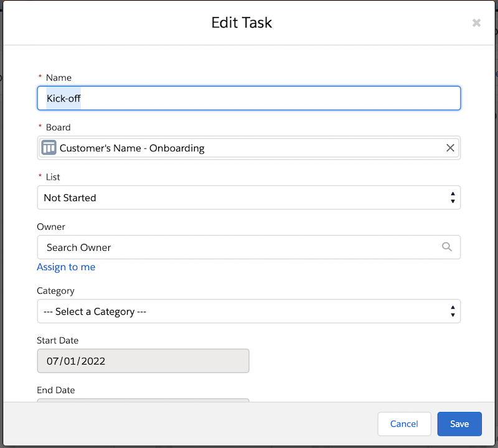
Task: Click the 'Assign to me' link
Action: (x=66, y=267)
